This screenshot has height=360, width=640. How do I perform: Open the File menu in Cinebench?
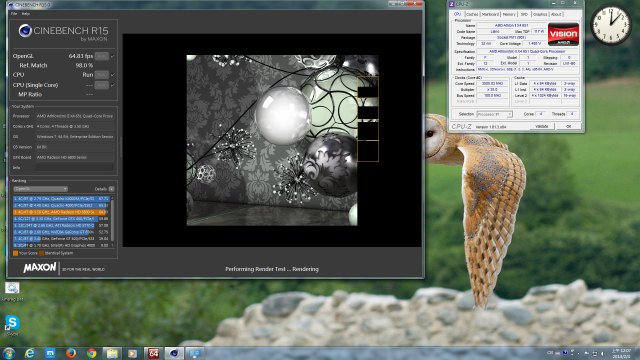pyautogui.click(x=14, y=13)
